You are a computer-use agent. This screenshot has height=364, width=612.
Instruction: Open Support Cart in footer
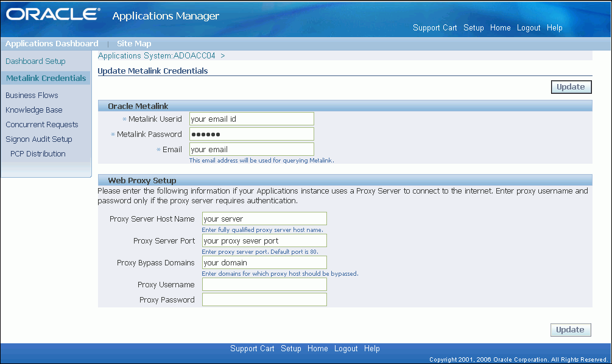[252, 348]
